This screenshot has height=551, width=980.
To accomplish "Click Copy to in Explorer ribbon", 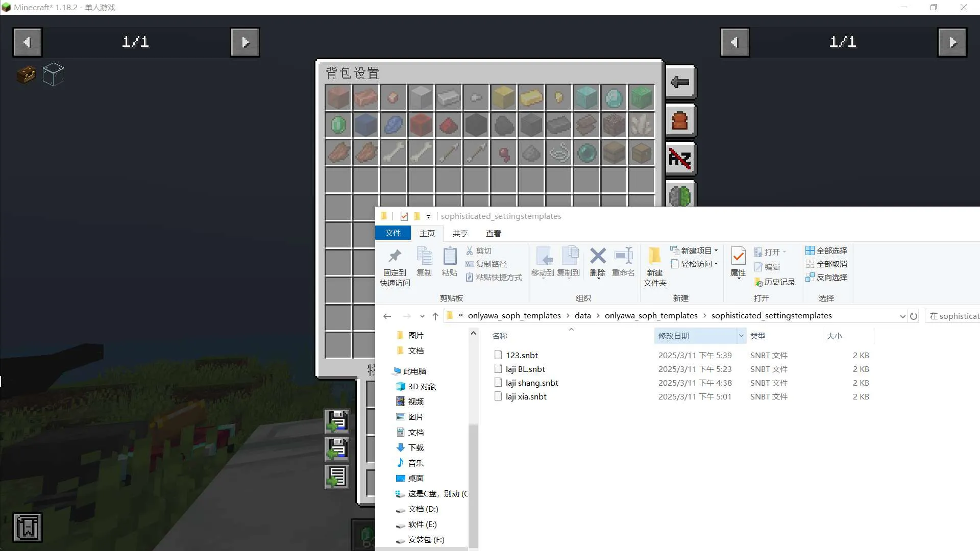I will point(569,262).
